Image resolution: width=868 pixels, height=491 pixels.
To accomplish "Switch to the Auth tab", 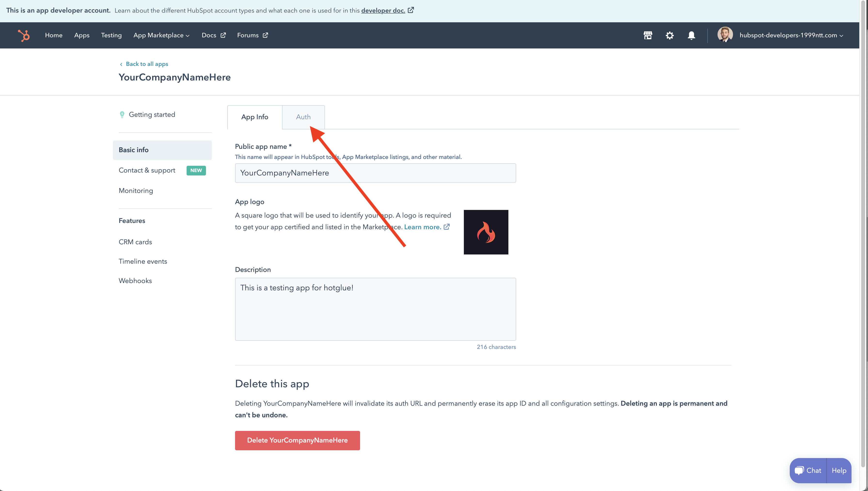I will pyautogui.click(x=303, y=117).
